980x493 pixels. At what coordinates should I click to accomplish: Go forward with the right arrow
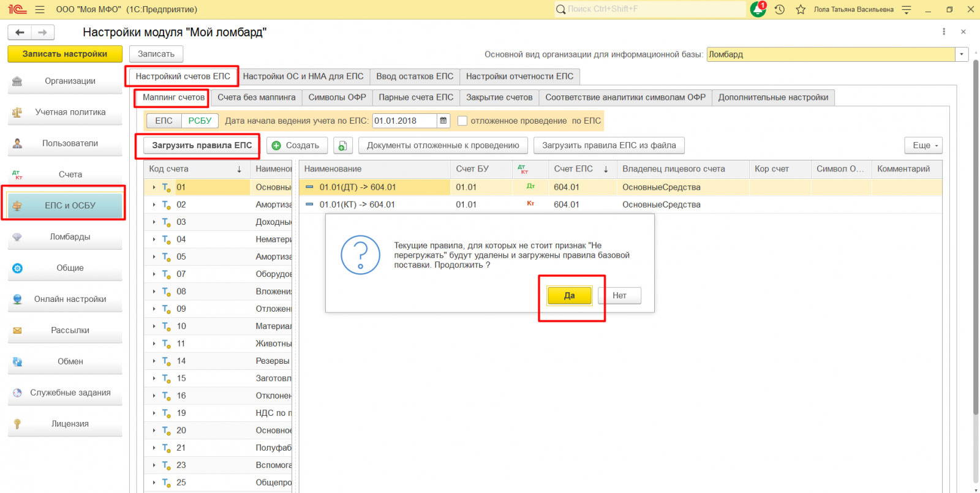tap(43, 32)
